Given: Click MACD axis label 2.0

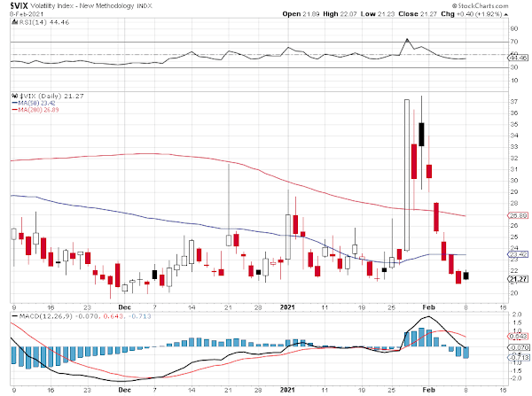Looking at the screenshot, I should (516, 314).
